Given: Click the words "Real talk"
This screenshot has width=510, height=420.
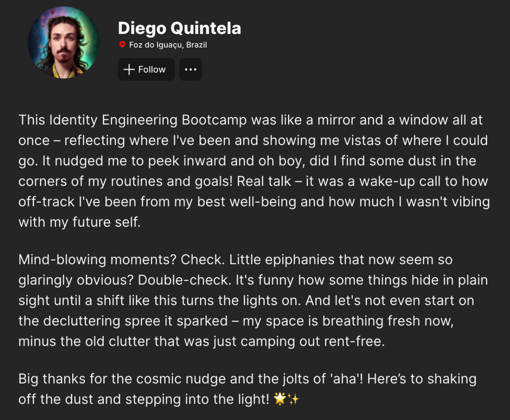Looking at the screenshot, I should coord(264,181).
